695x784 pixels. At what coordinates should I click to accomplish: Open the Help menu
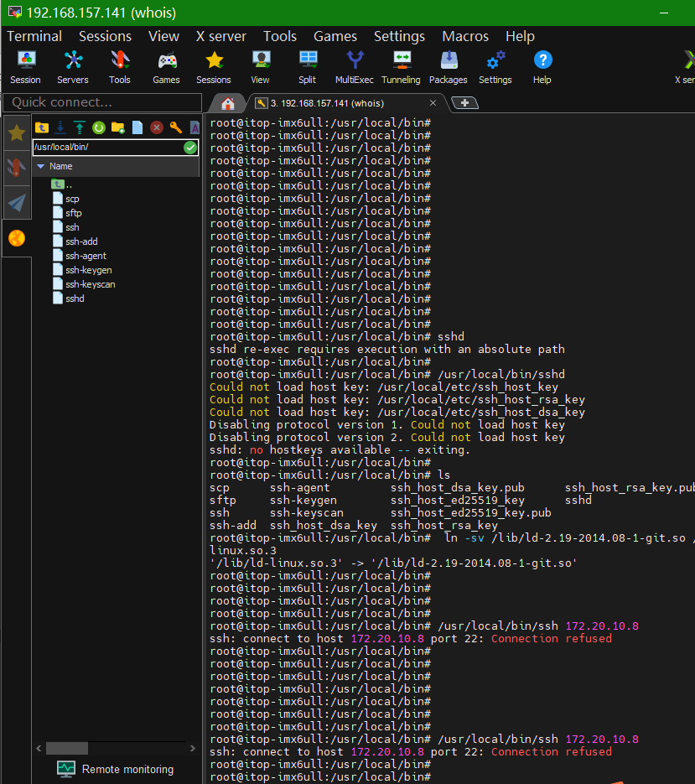520,37
